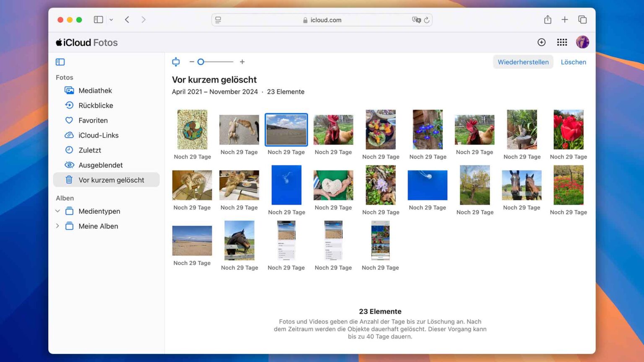Open the iCloud apps grid launcher
This screenshot has width=644, height=362.
click(562, 42)
